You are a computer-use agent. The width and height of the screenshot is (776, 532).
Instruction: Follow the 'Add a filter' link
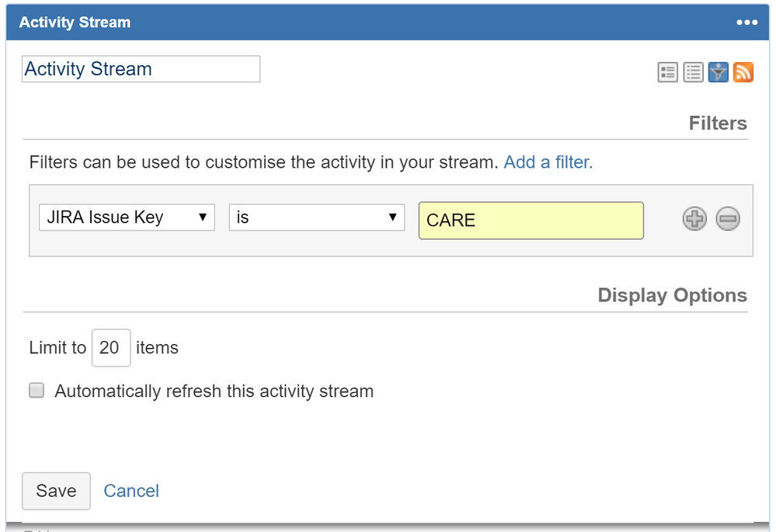[548, 162]
